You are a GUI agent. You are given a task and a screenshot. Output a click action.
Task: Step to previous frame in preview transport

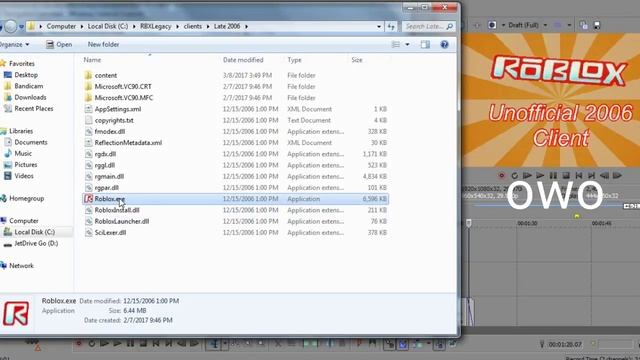click(x=604, y=176)
